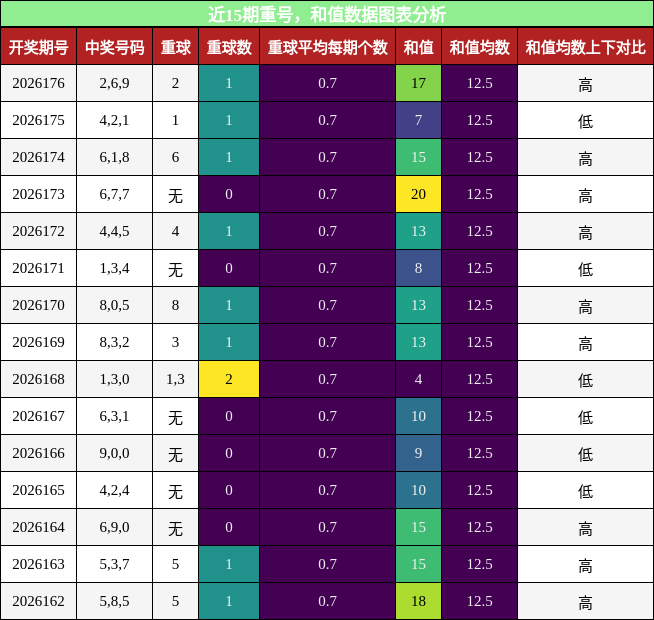The height and width of the screenshot is (620, 654).
Task: Select period number 2026169
Action: (38, 342)
